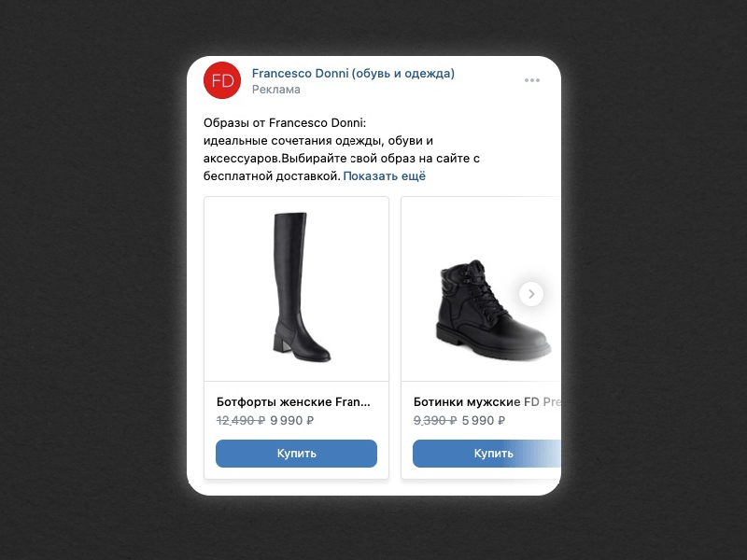Click the crossed-out 9 390 ₽ price
This screenshot has height=560, width=747.
[435, 421]
